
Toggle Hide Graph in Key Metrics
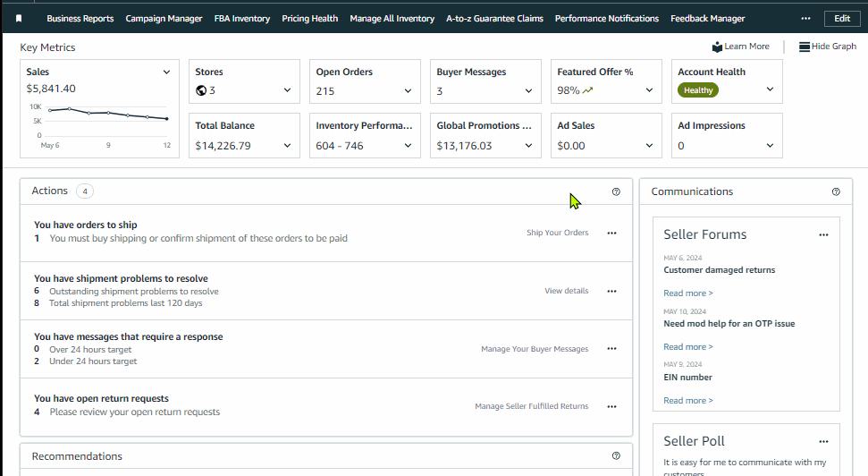coord(828,47)
